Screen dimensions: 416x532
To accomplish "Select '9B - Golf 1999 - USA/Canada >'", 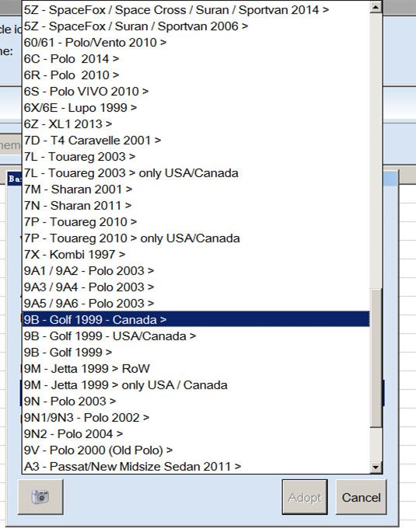I will click(196, 336).
